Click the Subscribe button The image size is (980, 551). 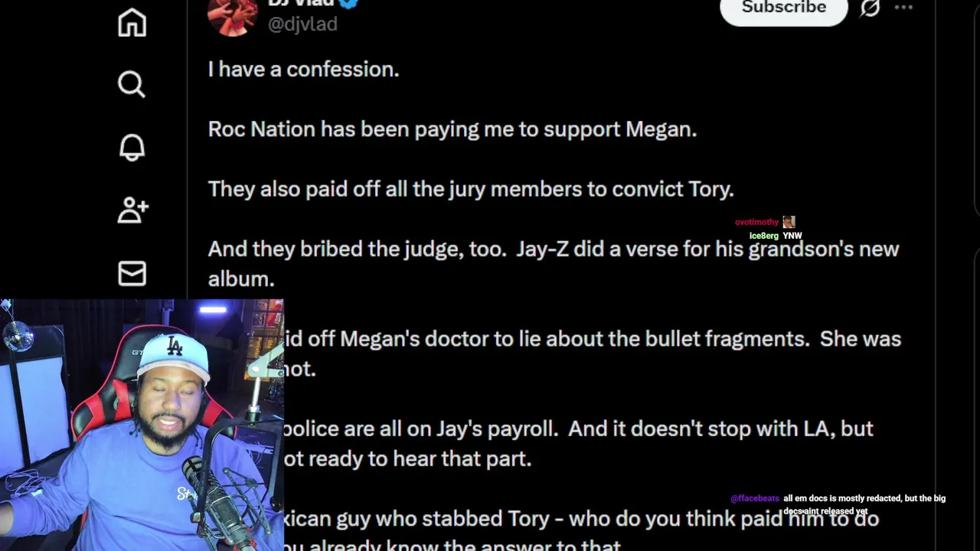tap(784, 9)
